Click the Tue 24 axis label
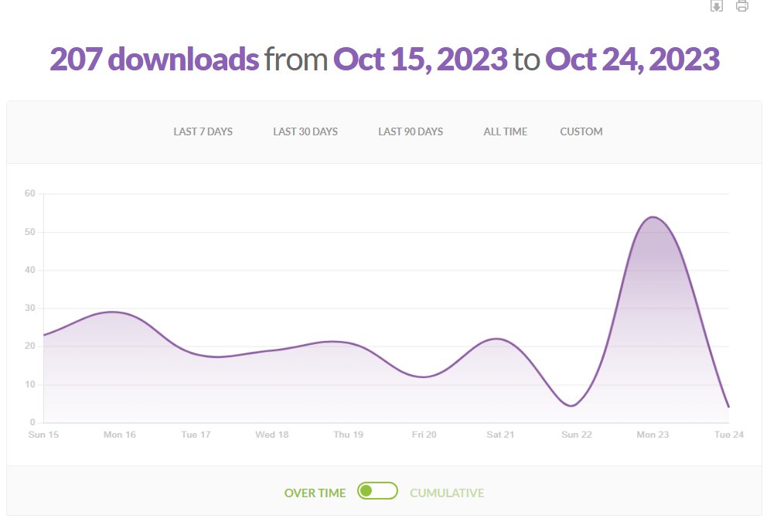The image size is (777, 532). 729,435
